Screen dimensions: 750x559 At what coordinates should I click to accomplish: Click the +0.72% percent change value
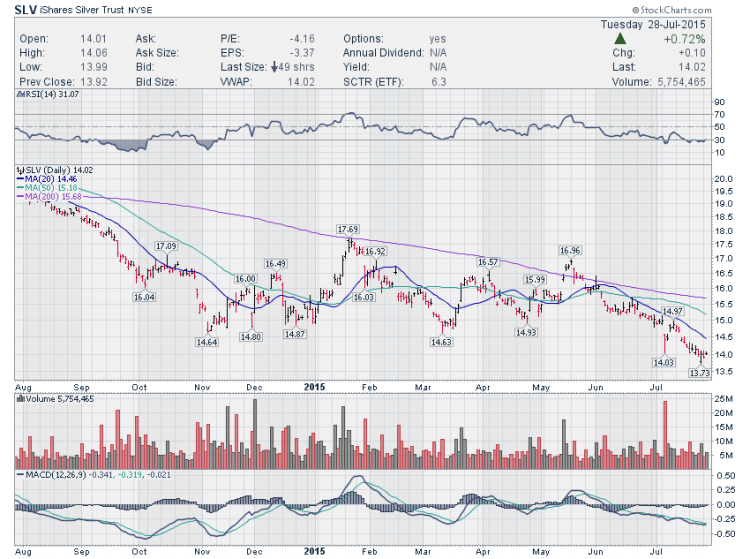[684, 39]
